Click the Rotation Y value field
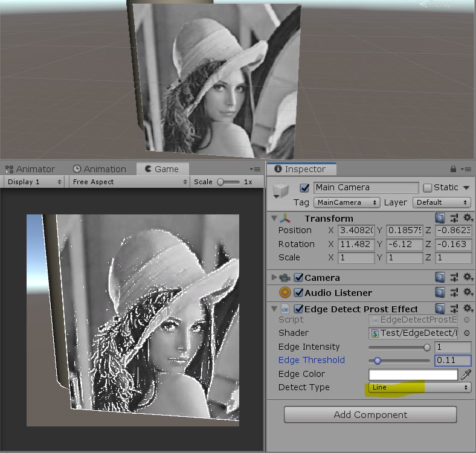This screenshot has width=476, height=453. tap(404, 244)
